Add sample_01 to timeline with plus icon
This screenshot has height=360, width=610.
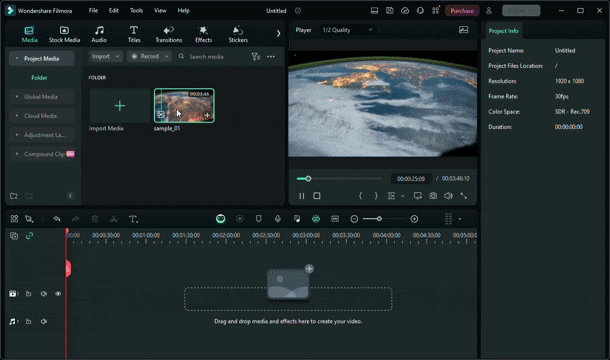tap(207, 115)
